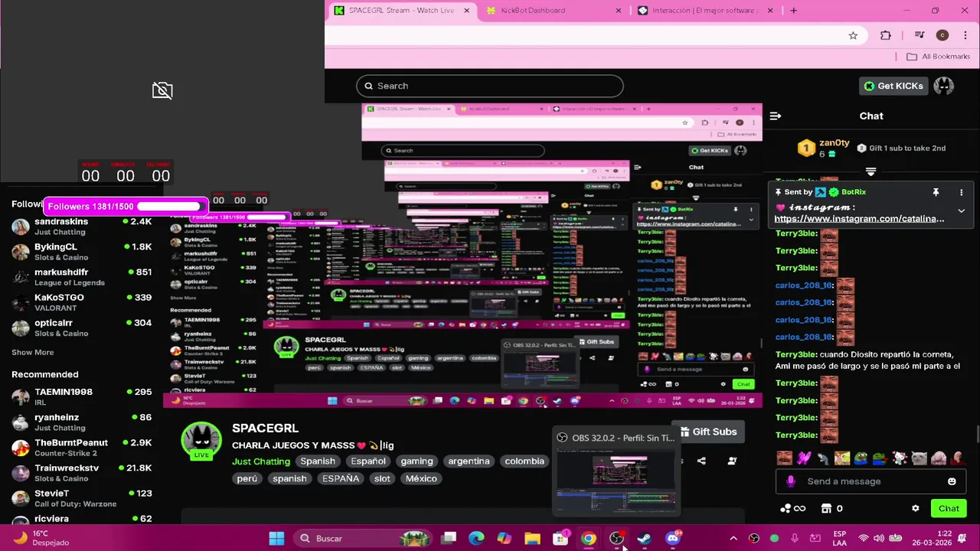
Task: Open ryanheinz recommended channel
Action: pos(81,422)
